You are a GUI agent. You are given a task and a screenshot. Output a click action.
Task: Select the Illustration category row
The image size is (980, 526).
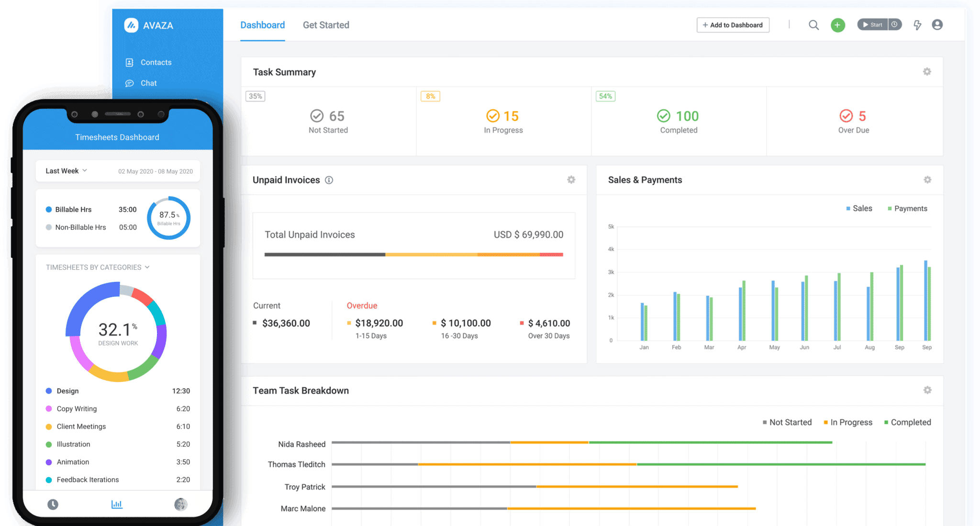click(118, 444)
